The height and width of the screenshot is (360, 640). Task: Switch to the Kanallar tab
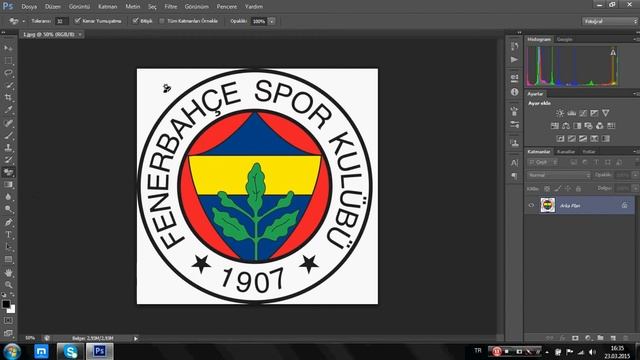tap(566, 152)
